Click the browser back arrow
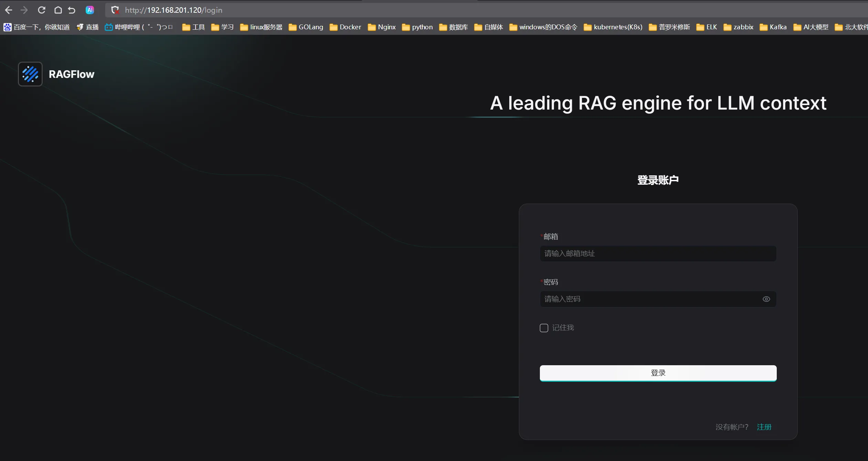Image resolution: width=868 pixels, height=461 pixels. pyautogui.click(x=9, y=10)
